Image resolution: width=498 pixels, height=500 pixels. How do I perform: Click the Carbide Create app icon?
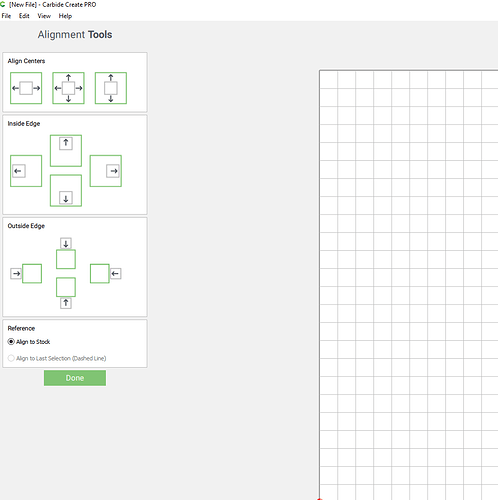pyautogui.click(x=2, y=4)
